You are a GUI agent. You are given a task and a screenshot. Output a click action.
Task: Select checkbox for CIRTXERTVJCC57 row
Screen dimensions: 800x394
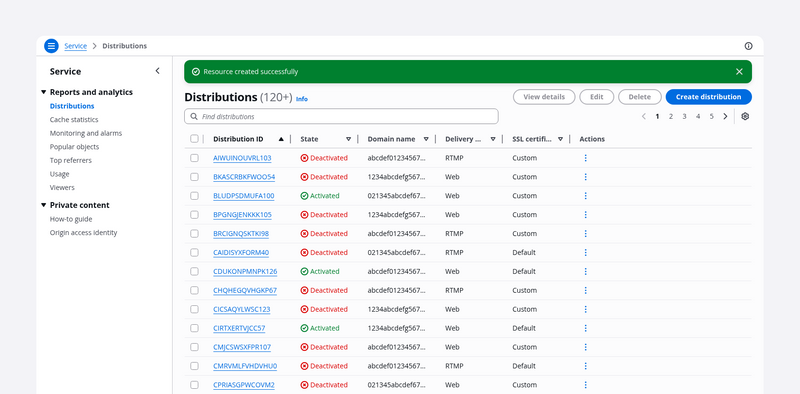click(x=194, y=328)
